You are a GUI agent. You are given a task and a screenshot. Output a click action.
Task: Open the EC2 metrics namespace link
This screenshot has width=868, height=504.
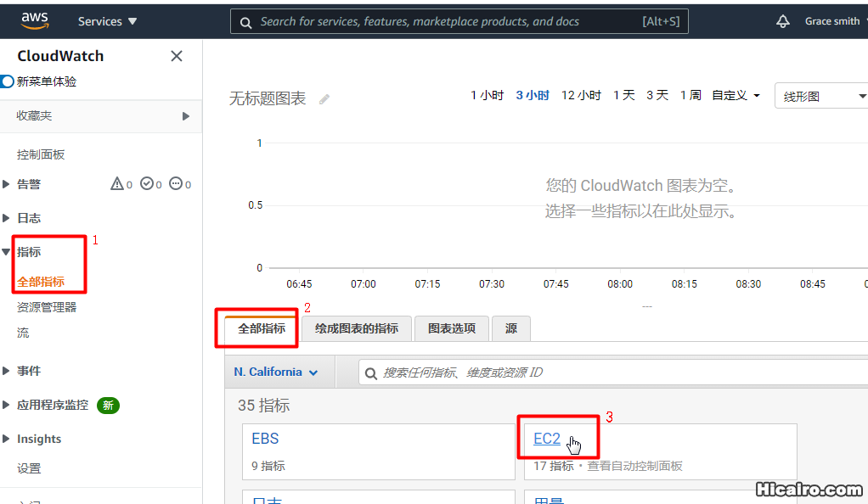coord(546,438)
